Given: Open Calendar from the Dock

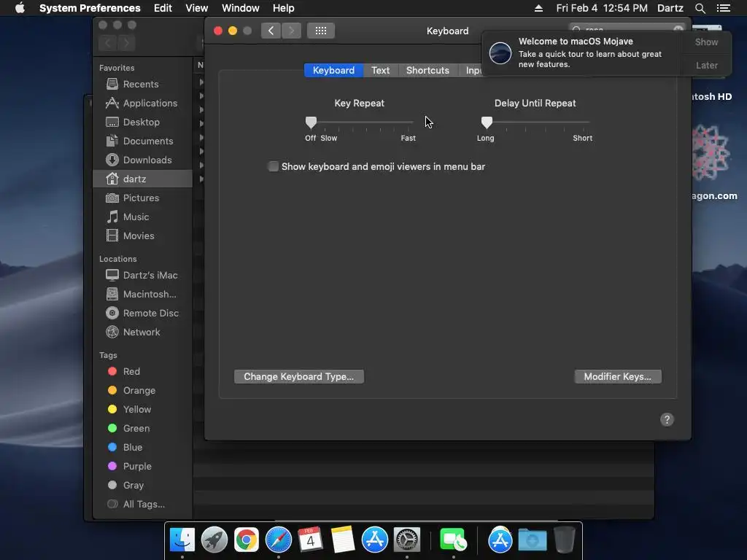Looking at the screenshot, I should (310, 540).
